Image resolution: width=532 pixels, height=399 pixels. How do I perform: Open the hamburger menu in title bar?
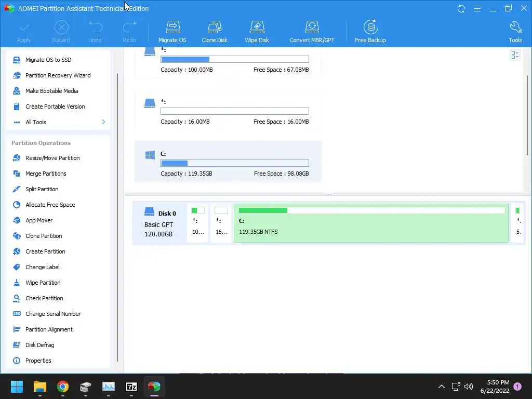[477, 8]
